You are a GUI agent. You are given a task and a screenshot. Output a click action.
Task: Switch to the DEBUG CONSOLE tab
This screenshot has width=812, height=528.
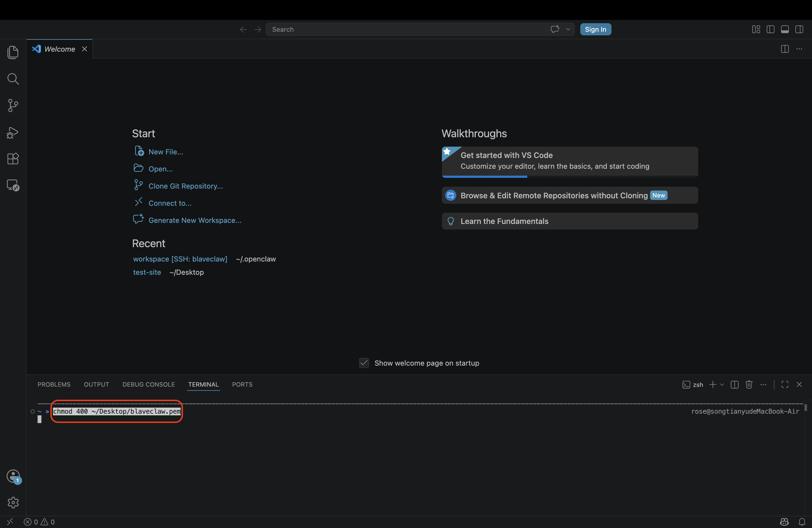149,384
